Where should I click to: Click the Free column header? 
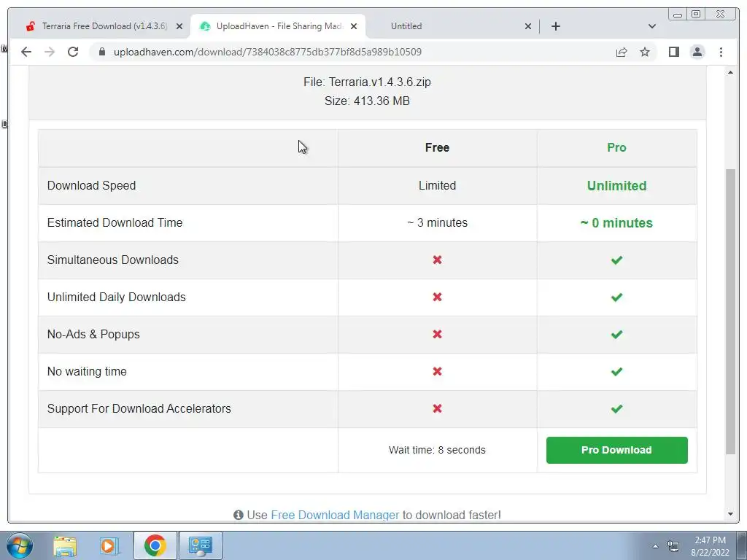coord(438,147)
